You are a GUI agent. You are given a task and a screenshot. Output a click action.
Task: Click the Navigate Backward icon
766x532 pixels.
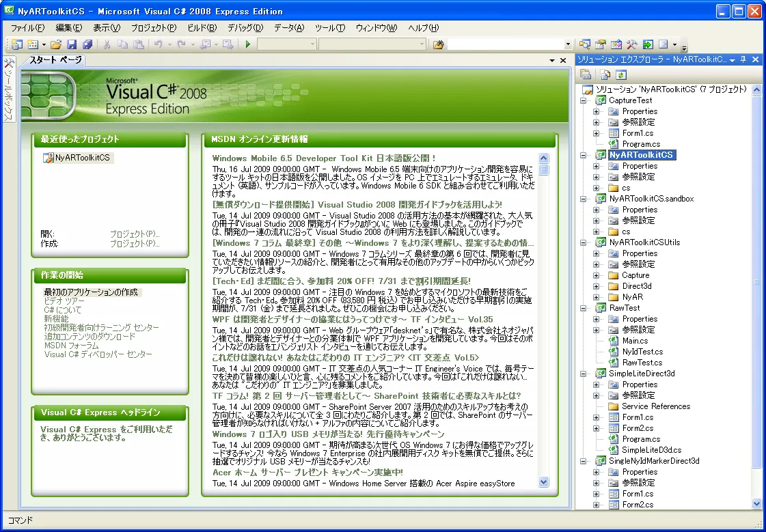(x=206, y=44)
